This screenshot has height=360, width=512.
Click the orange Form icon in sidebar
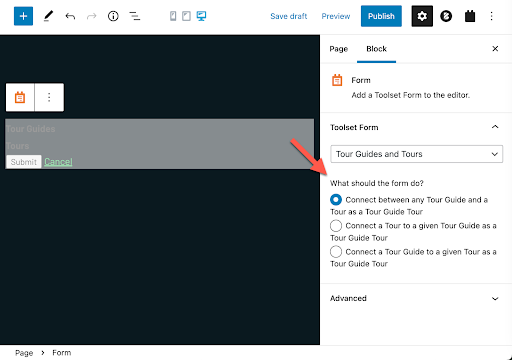(337, 80)
